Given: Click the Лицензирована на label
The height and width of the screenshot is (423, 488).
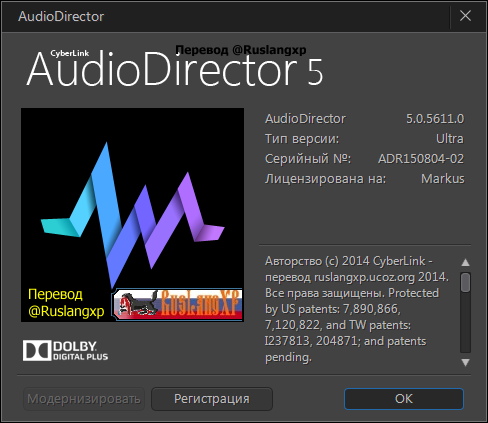Looking at the screenshot, I should (325, 179).
